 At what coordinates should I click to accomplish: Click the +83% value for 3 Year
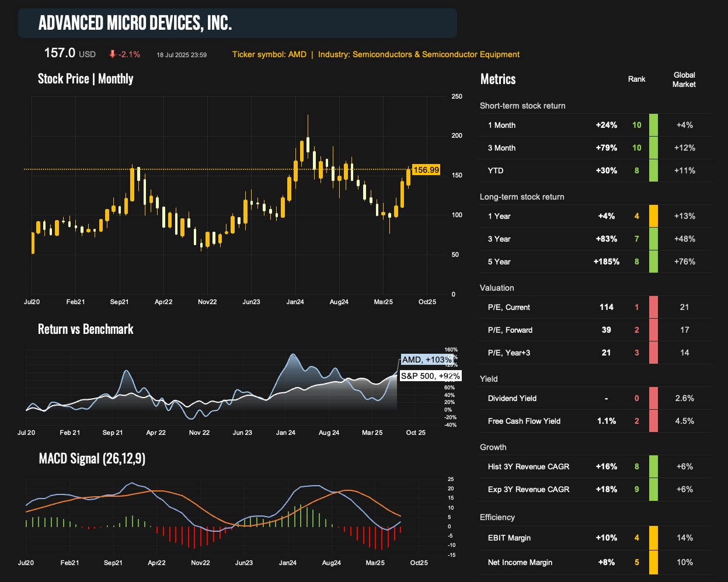(x=606, y=239)
